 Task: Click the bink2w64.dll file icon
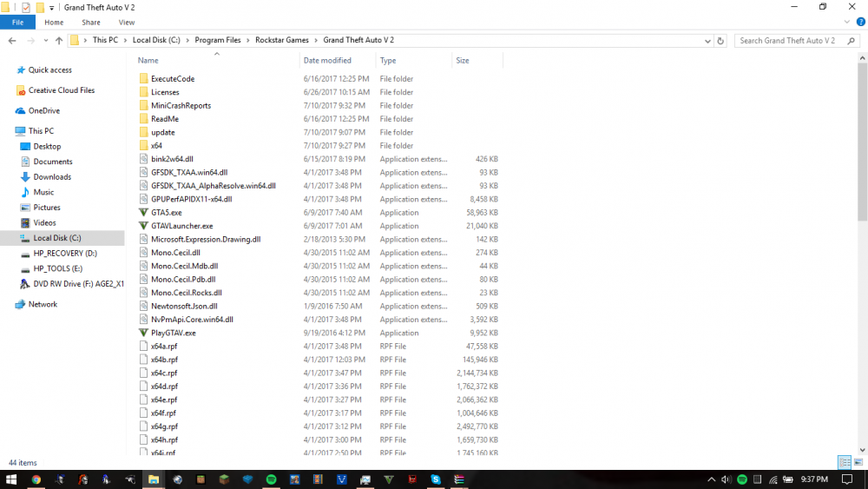coord(143,159)
